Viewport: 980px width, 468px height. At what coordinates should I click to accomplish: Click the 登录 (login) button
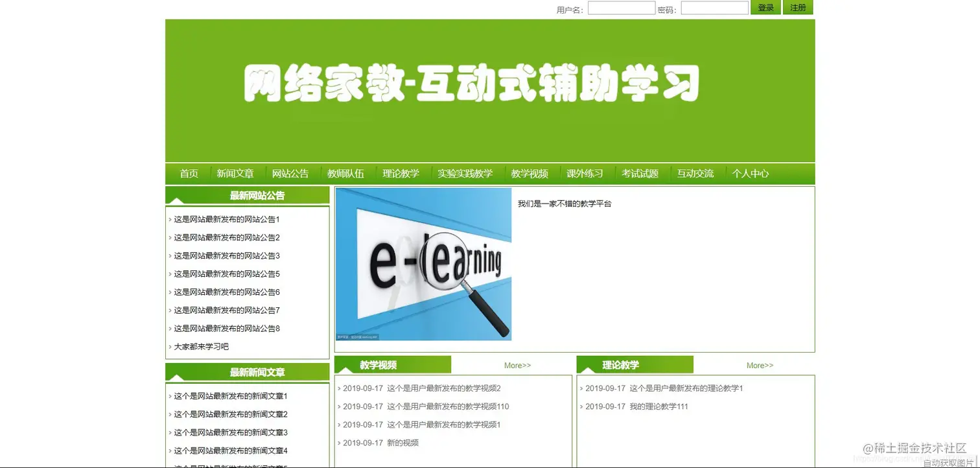point(765,7)
